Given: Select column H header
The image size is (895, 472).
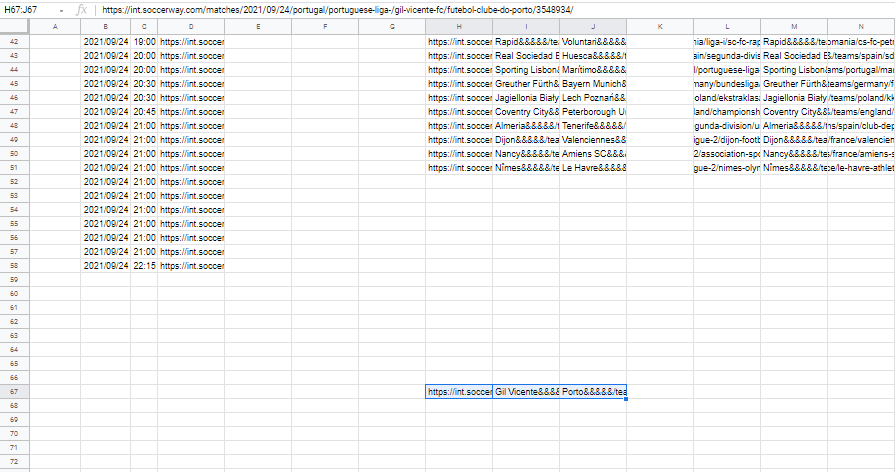Looking at the screenshot, I should tap(459, 26).
